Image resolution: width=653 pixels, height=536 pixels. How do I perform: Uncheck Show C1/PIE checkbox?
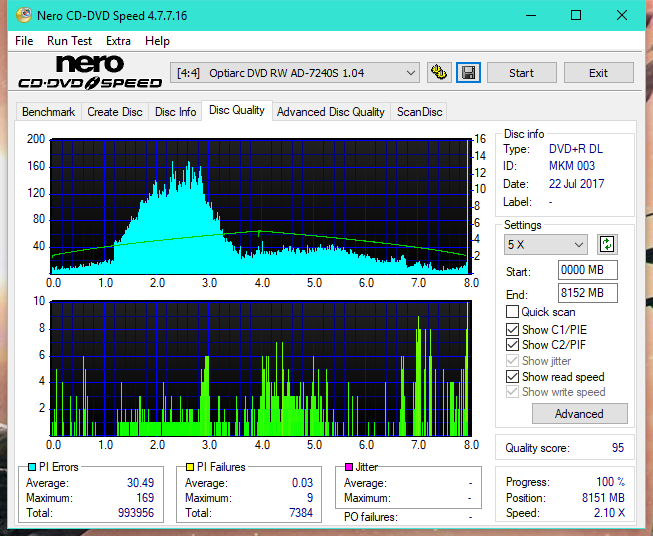(x=512, y=329)
